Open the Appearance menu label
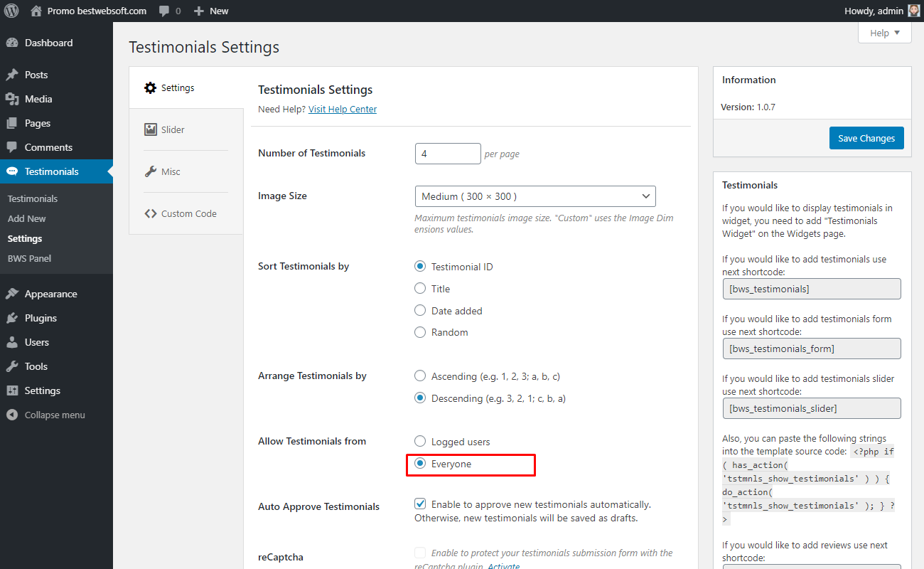This screenshot has height=569, width=924. point(51,294)
